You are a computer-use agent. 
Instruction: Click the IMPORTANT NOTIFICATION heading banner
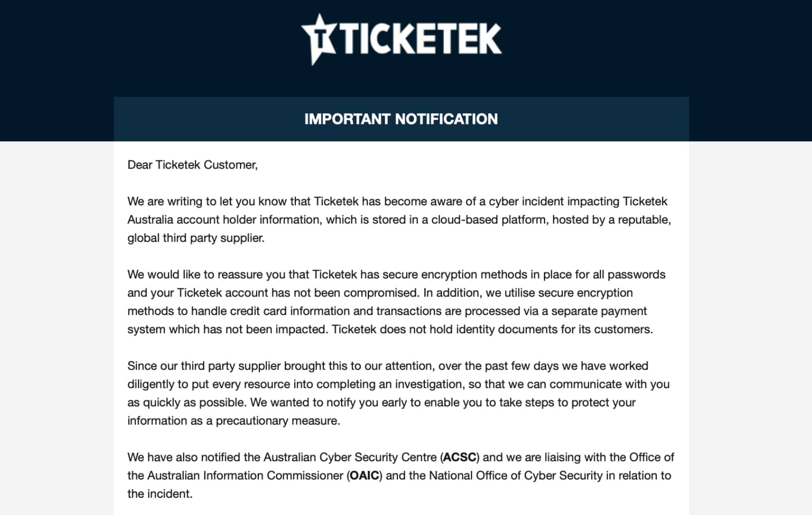coord(401,119)
